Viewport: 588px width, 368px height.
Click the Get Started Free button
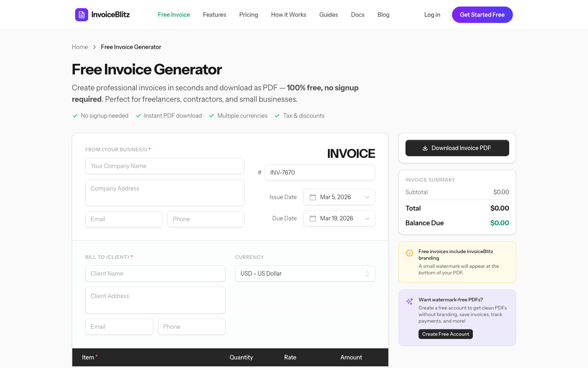[482, 14]
